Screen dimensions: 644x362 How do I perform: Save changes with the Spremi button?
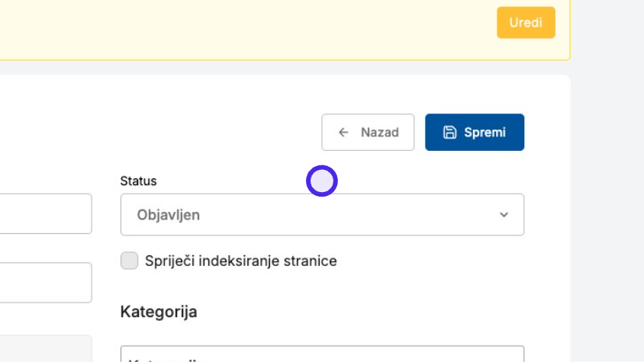click(x=475, y=132)
